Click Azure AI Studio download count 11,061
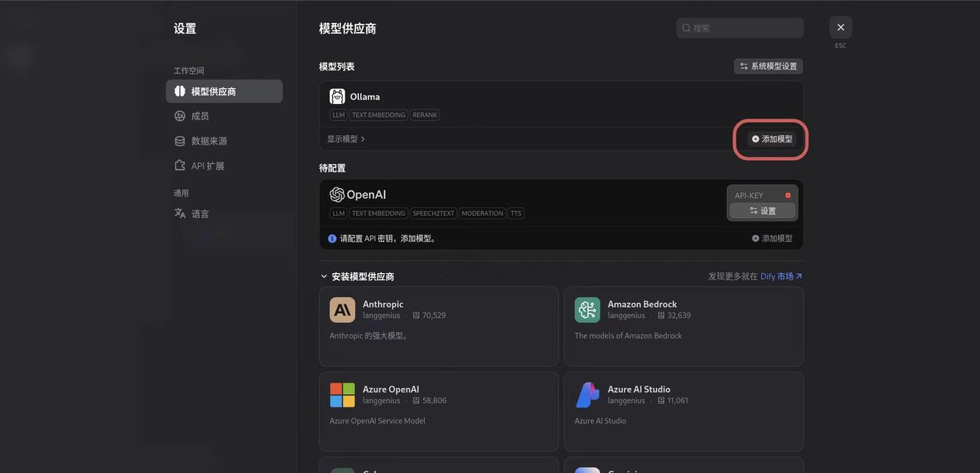Viewport: 980px width, 473px height. [673, 400]
